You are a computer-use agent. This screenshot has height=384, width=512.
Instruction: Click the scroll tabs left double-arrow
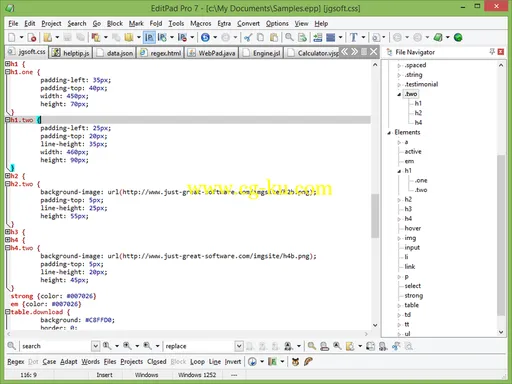[344, 52]
